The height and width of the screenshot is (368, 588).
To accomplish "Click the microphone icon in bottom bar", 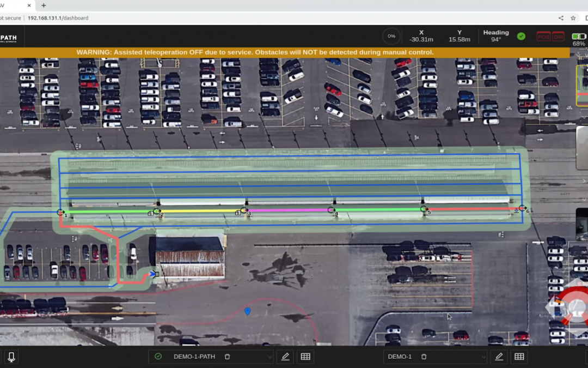I will tap(11, 357).
